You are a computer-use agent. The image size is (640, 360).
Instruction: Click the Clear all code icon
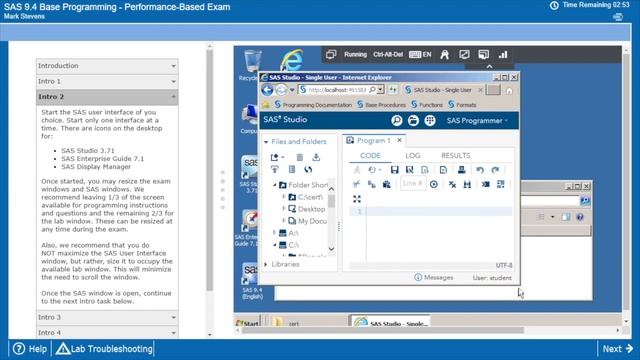tap(452, 184)
